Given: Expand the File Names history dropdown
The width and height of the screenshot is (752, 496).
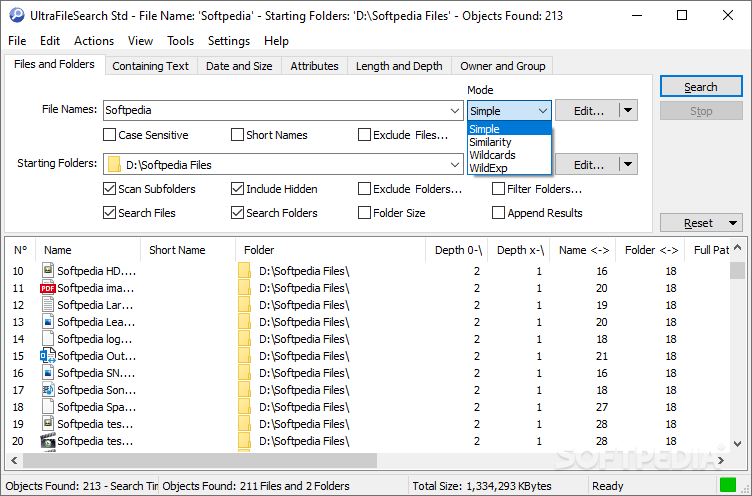Looking at the screenshot, I should (x=455, y=111).
